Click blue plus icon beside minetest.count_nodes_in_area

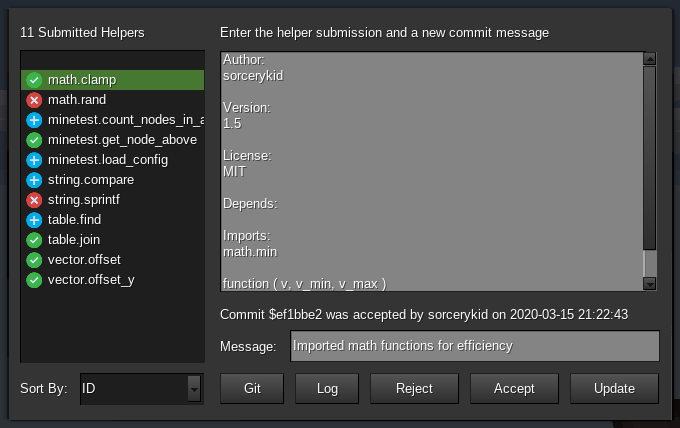click(x=34, y=120)
